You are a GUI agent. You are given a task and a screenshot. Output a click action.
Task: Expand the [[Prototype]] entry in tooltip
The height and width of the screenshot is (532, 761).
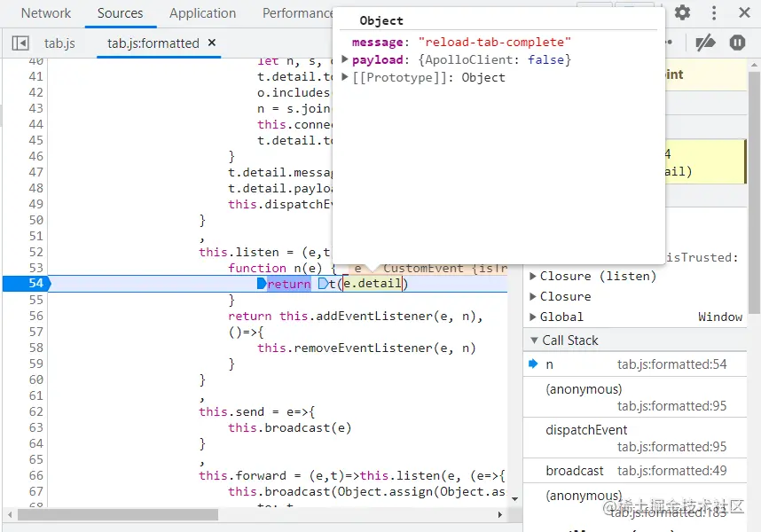pyautogui.click(x=345, y=76)
